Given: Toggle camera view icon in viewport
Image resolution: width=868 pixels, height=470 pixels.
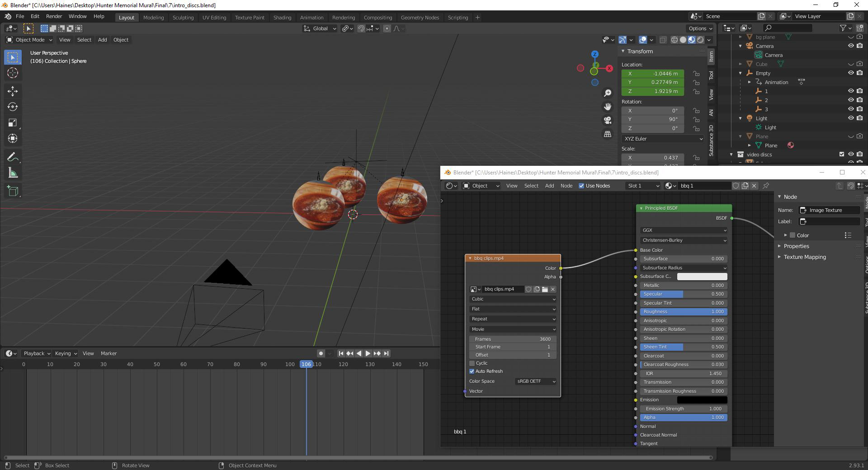Looking at the screenshot, I should click(608, 120).
